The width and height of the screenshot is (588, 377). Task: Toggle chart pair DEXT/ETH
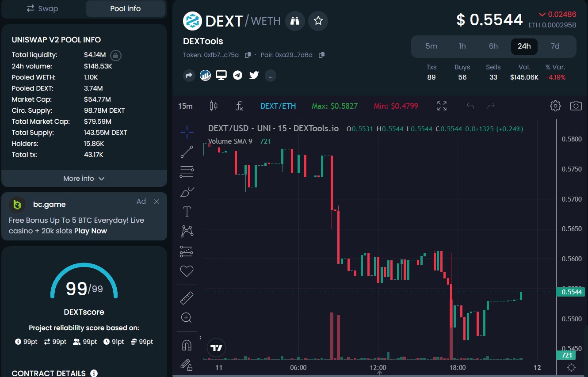[278, 106]
